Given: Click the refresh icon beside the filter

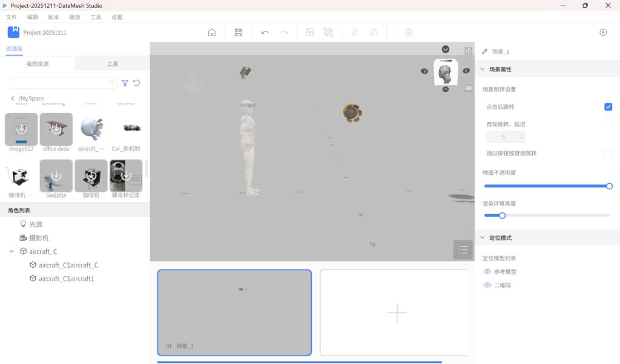Looking at the screenshot, I should (x=137, y=83).
